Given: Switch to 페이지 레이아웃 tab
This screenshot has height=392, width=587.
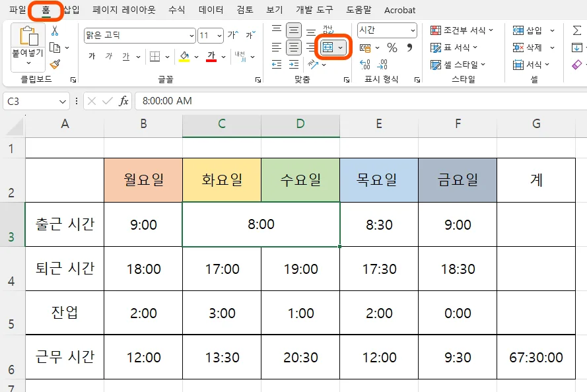Looking at the screenshot, I should pyautogui.click(x=124, y=10).
